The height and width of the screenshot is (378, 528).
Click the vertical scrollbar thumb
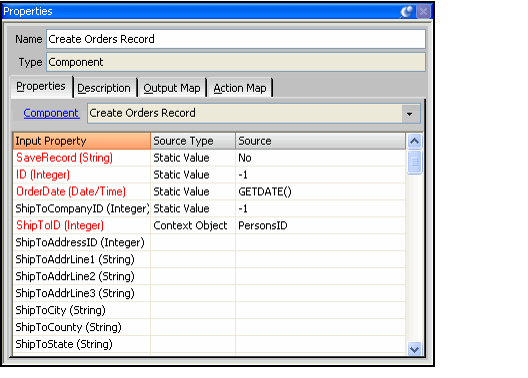[415, 163]
